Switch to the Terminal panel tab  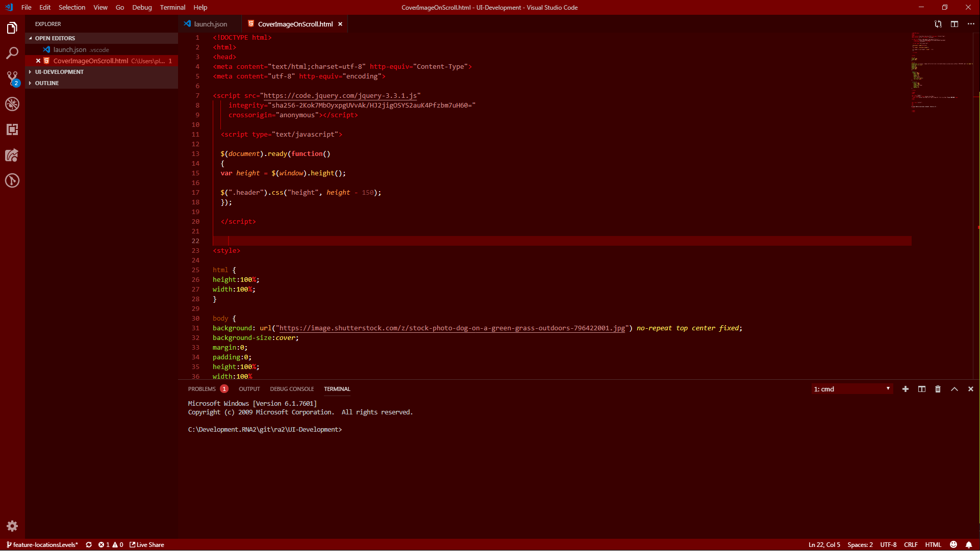[337, 389]
